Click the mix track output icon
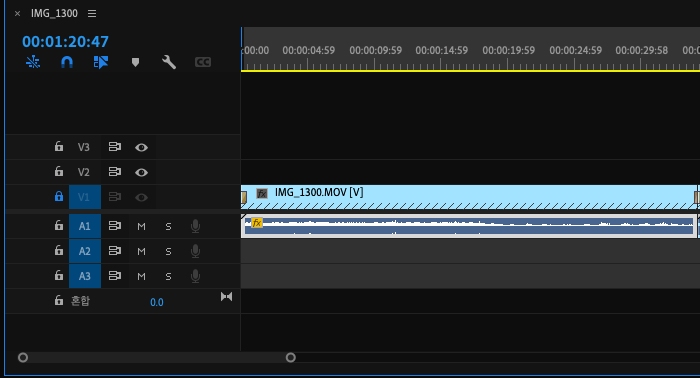This screenshot has height=378, width=700. point(226,297)
